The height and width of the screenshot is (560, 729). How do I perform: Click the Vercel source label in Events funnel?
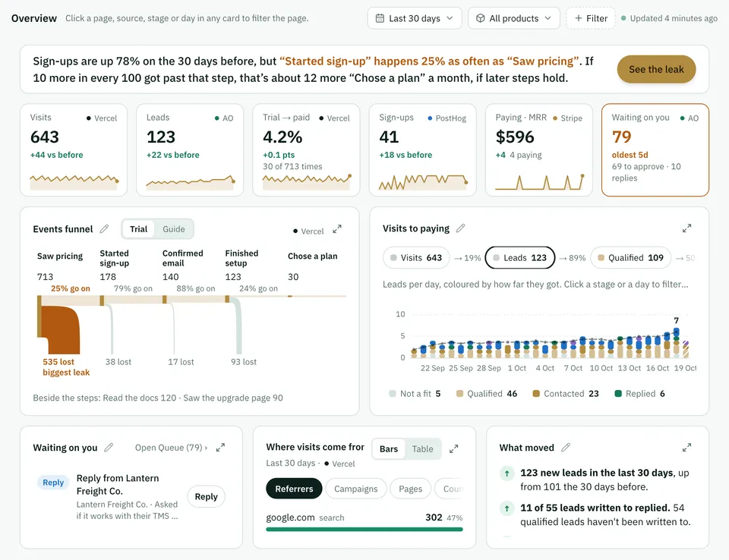click(x=308, y=231)
